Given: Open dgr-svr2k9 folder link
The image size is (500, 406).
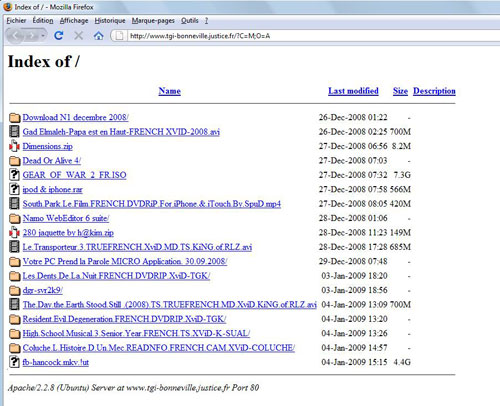Looking at the screenshot, I should [43, 290].
